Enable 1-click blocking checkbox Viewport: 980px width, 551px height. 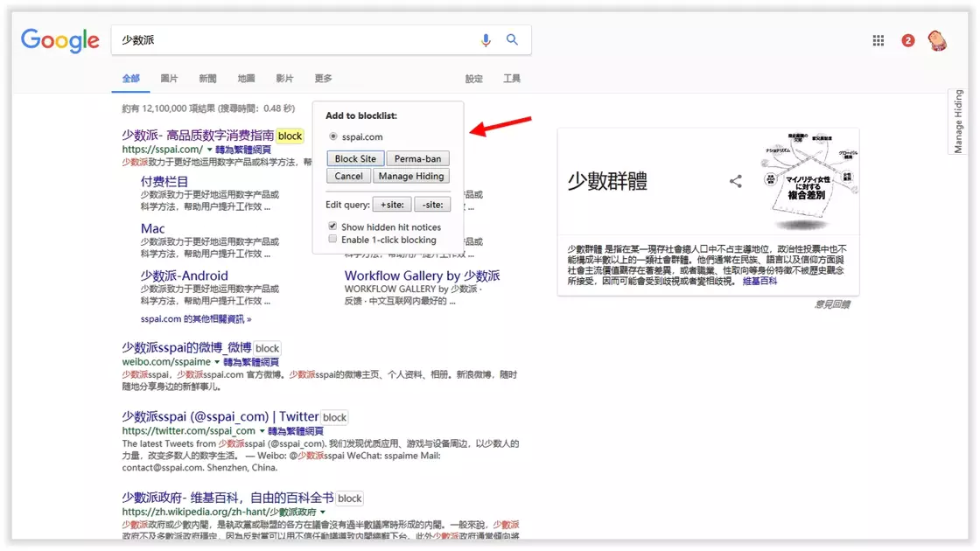[332, 239]
